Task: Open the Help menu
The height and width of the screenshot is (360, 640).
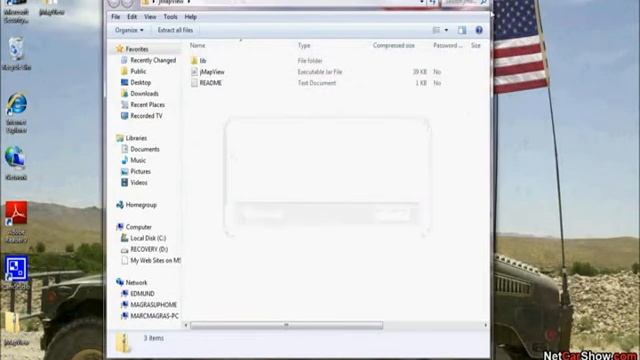Action: tap(190, 17)
